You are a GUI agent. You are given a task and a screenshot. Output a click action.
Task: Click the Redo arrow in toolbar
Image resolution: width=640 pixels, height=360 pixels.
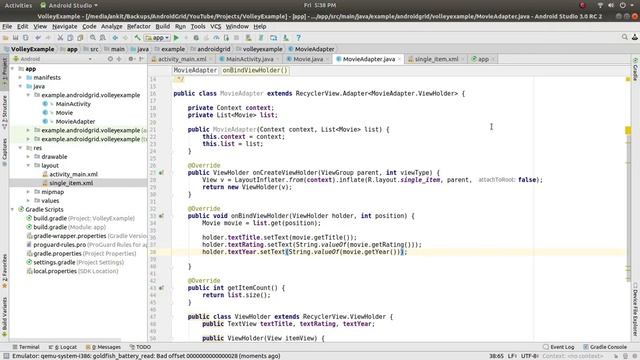(x=48, y=38)
